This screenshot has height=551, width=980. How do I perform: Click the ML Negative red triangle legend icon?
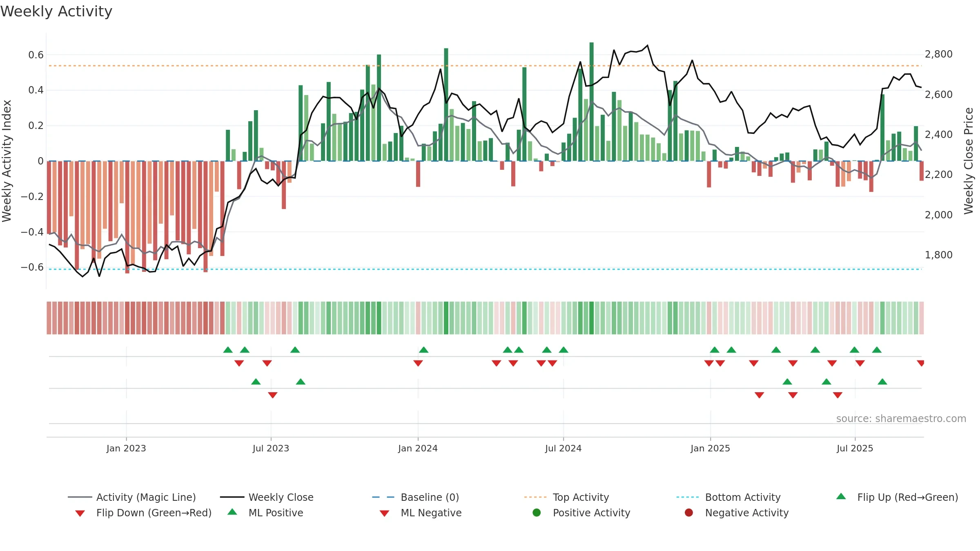tap(385, 513)
